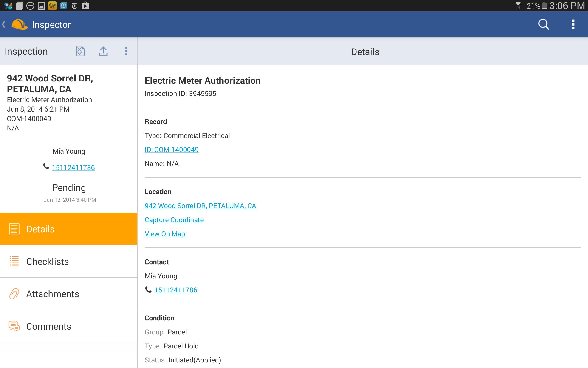Viewport: 588px width, 368px height.
Task: Tap Type: Commercial Electrical text
Action: click(x=187, y=135)
